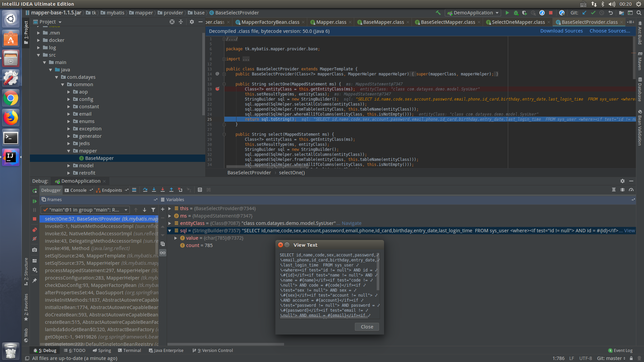Resume program in debug side toolbar
Screen dimensions: 644x362
[35, 201]
